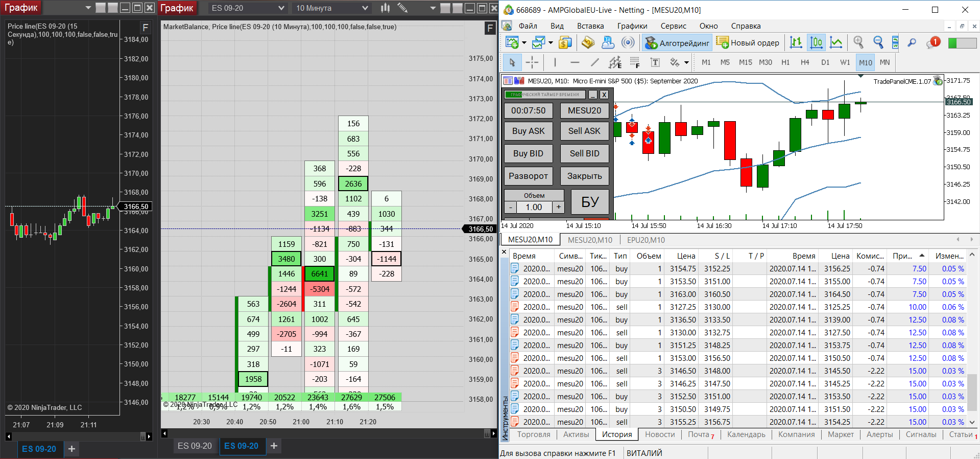Switch timeframe to H1
The image size is (980, 459).
pyautogui.click(x=785, y=62)
